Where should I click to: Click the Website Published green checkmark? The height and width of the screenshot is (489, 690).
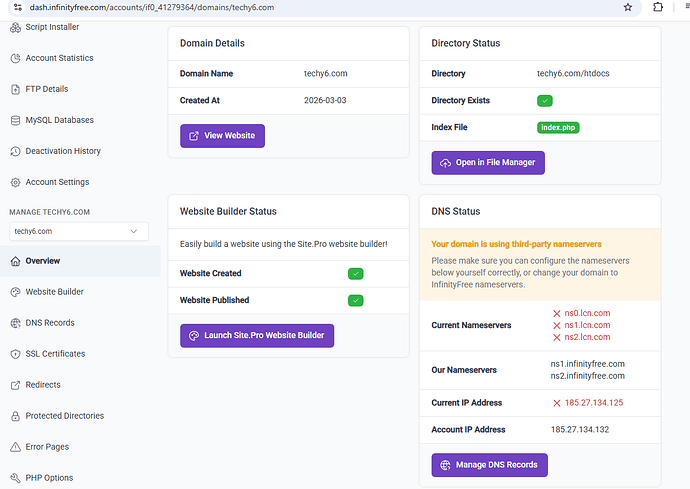click(355, 300)
